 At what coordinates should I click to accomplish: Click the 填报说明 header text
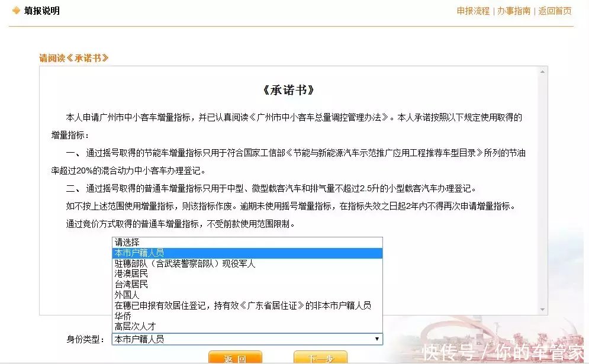click(x=41, y=11)
